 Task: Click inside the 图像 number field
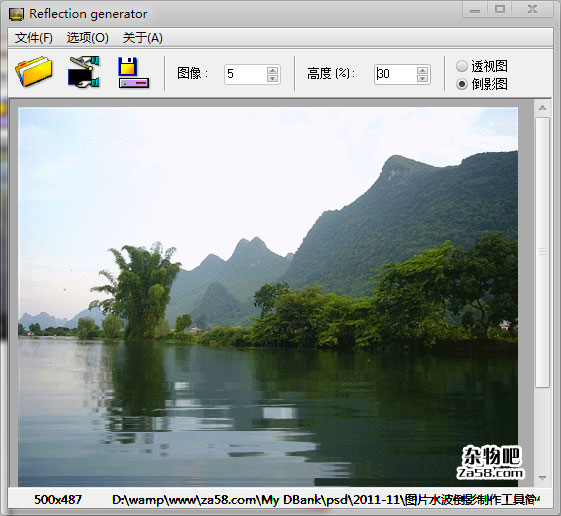point(246,74)
